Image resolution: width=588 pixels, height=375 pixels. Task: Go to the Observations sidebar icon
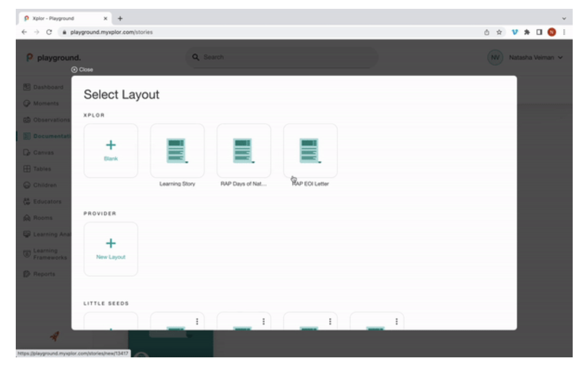(26, 120)
